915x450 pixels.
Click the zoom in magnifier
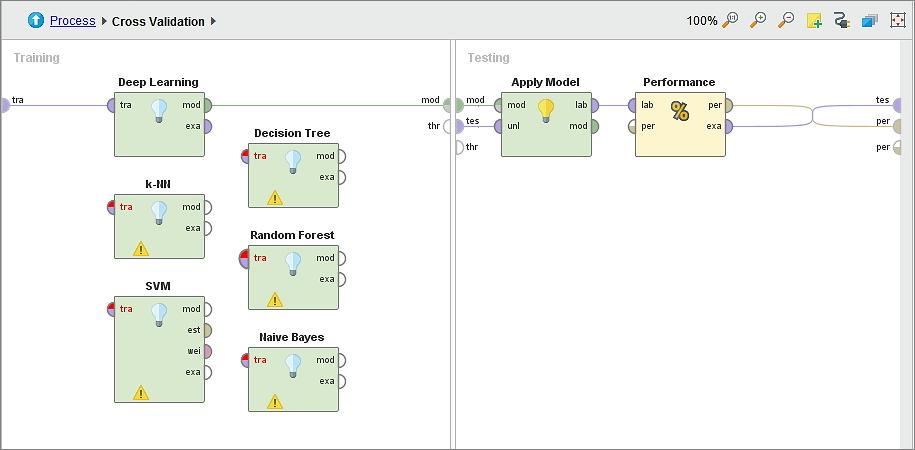point(758,20)
